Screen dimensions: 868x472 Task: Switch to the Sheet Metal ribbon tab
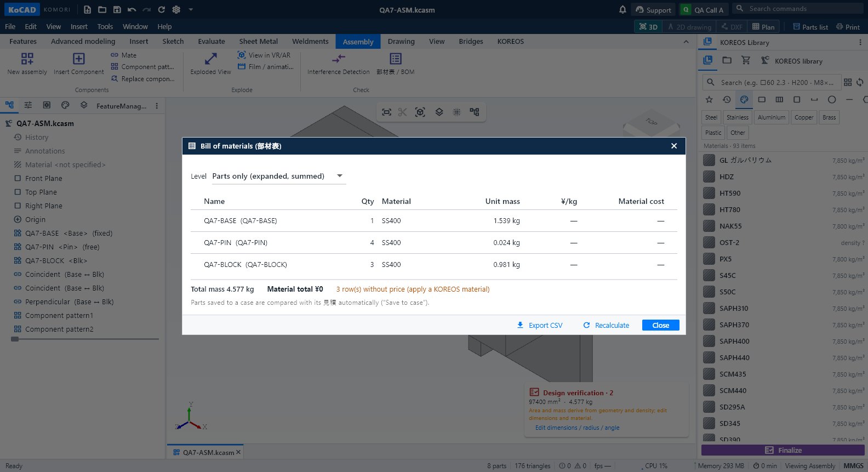point(258,42)
